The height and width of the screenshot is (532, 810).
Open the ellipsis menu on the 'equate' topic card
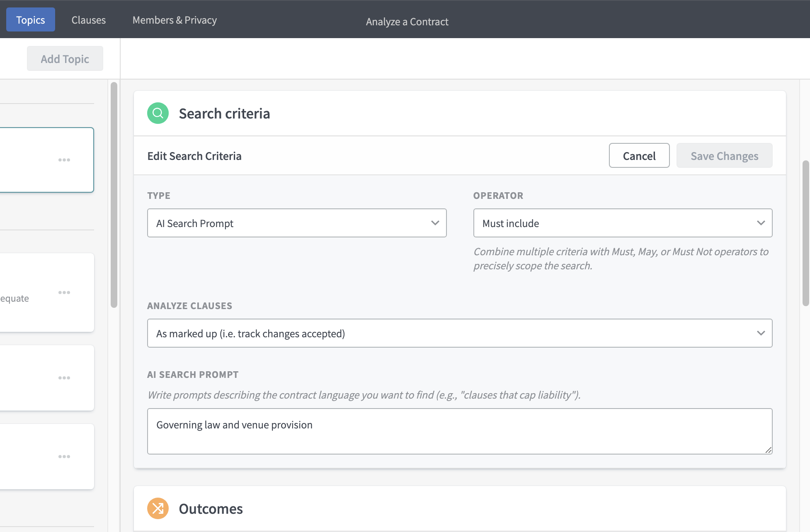(x=64, y=293)
